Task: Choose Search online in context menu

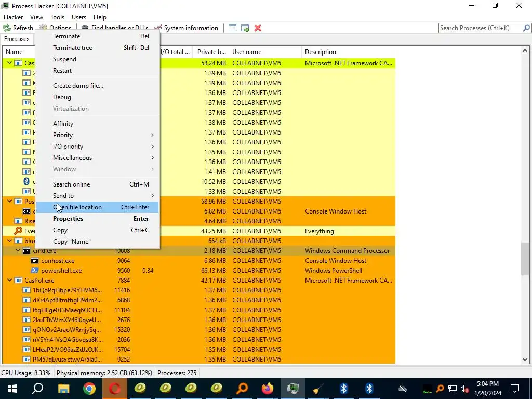Action: click(97, 184)
